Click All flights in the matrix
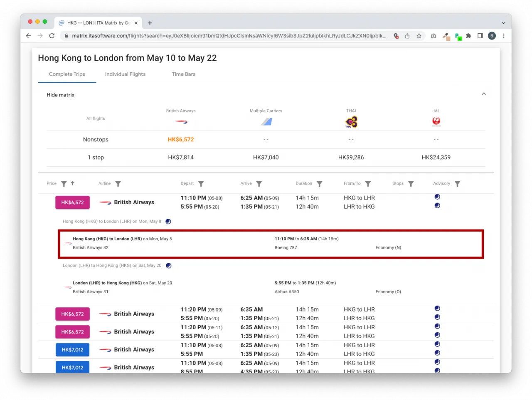The image size is (532, 400). coord(96,119)
